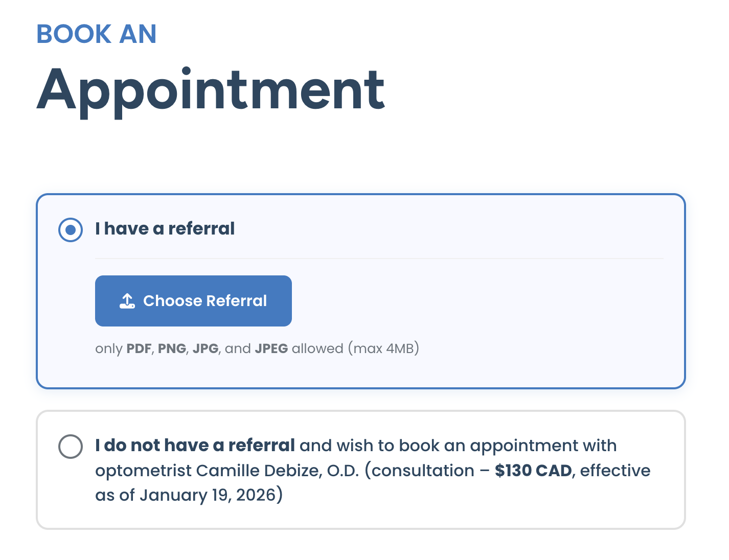Click the '$130 CAD' consultation price text
The image size is (729, 560).
pos(533,470)
